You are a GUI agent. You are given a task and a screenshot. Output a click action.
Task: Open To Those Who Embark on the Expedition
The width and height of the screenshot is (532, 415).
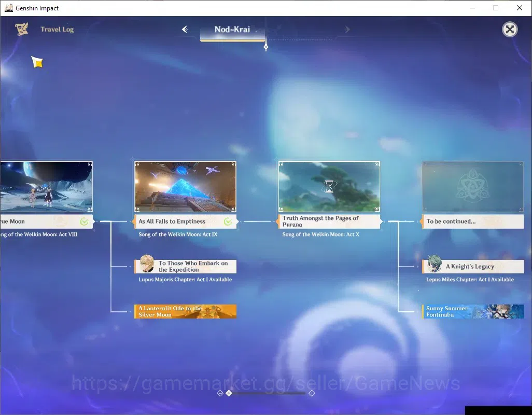click(x=185, y=266)
